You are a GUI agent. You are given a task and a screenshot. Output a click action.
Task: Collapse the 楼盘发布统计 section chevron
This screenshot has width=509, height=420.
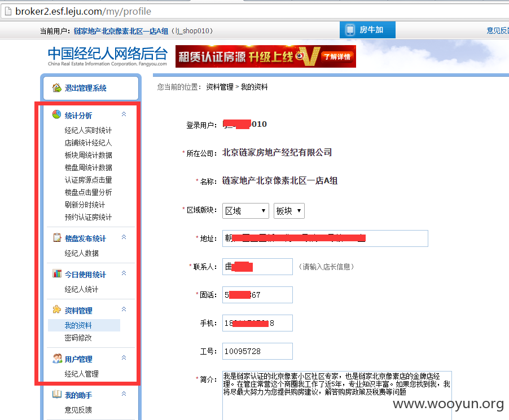click(x=124, y=237)
